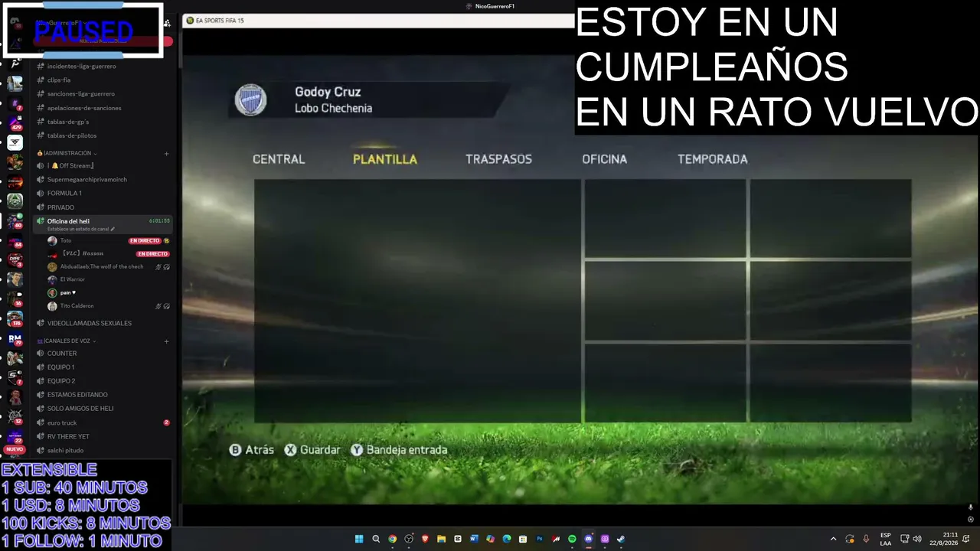
Task: Switch to the CENTRAL tab
Action: click(x=279, y=159)
